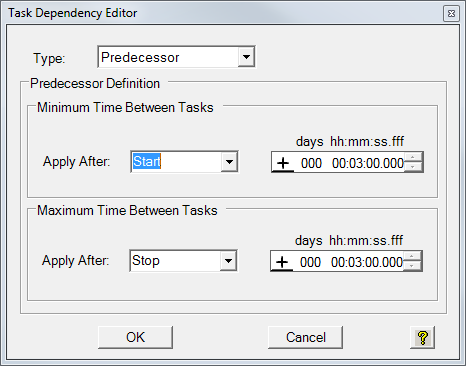
Task: Open the Type dropdown arrow
Action: 246,57
